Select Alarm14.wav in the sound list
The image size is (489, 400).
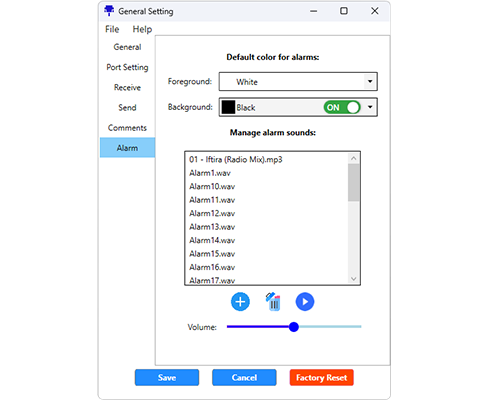266,240
